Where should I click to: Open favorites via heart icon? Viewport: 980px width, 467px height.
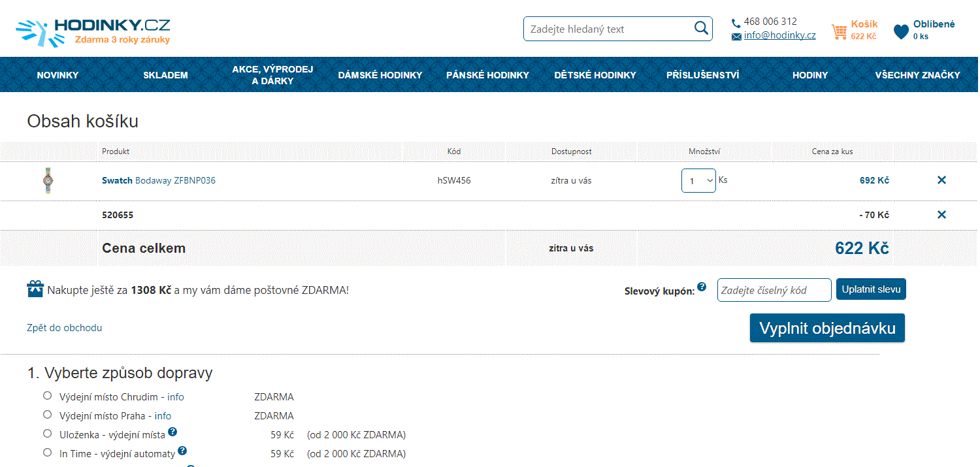(x=901, y=31)
